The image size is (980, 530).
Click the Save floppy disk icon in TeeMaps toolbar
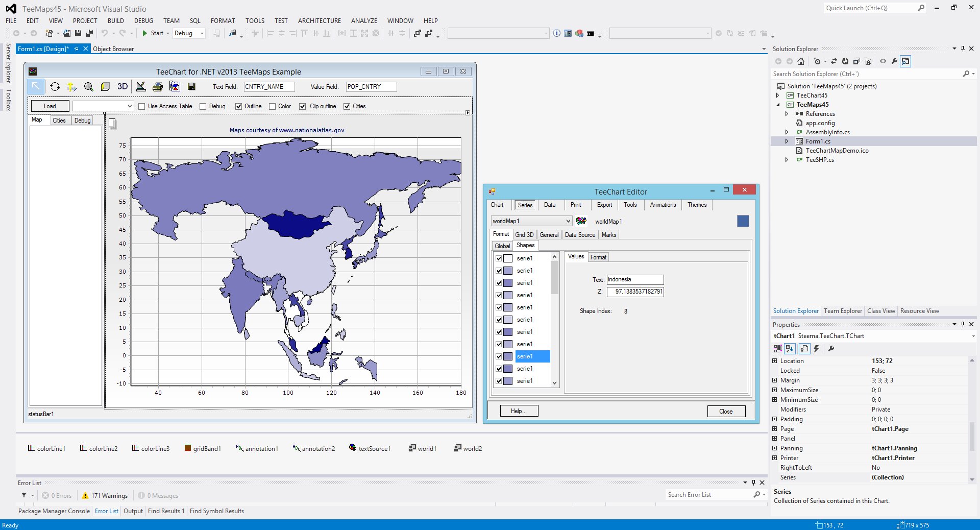[x=191, y=86]
